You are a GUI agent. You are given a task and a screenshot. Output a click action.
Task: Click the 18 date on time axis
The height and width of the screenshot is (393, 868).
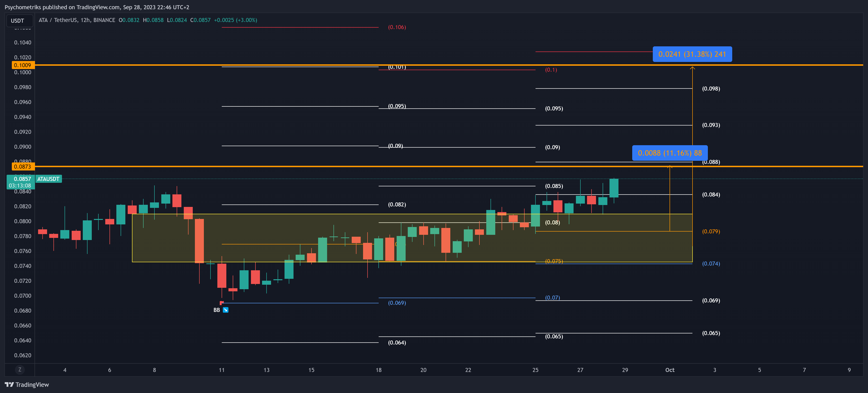click(378, 370)
